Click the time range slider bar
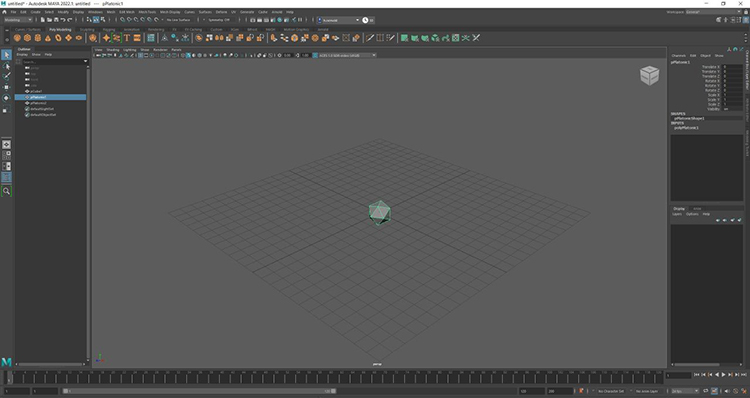The height and width of the screenshot is (398, 750). (199, 391)
